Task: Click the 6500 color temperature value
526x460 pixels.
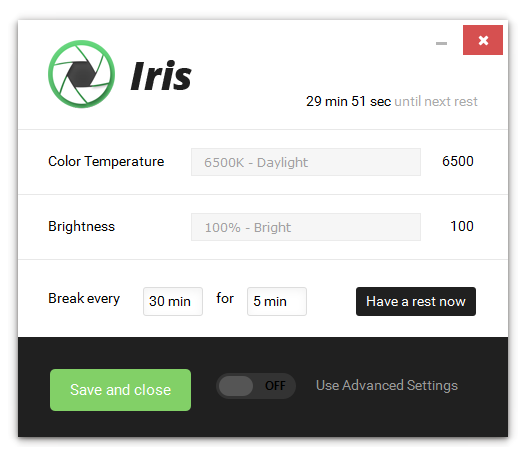Action: coord(458,161)
